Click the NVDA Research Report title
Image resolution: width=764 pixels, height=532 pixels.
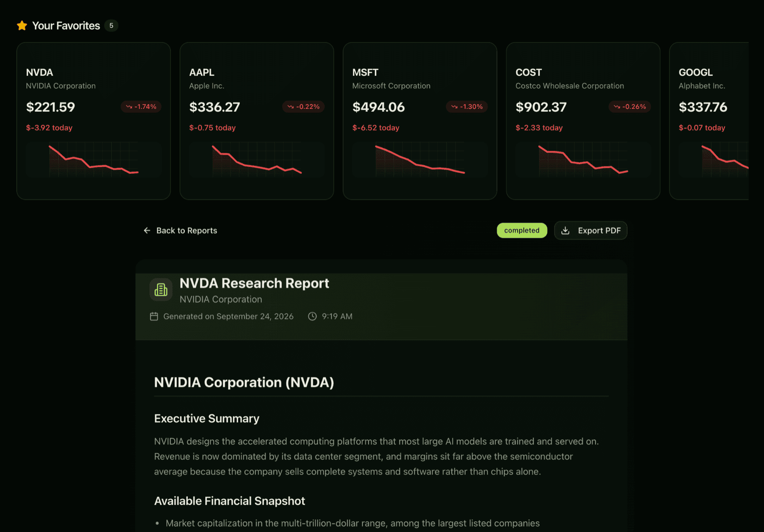click(255, 283)
